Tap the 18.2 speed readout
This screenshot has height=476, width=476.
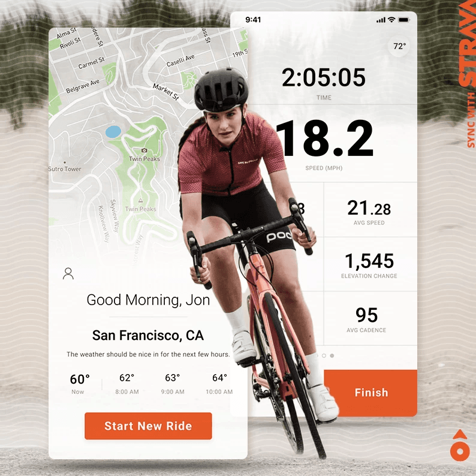click(324, 138)
